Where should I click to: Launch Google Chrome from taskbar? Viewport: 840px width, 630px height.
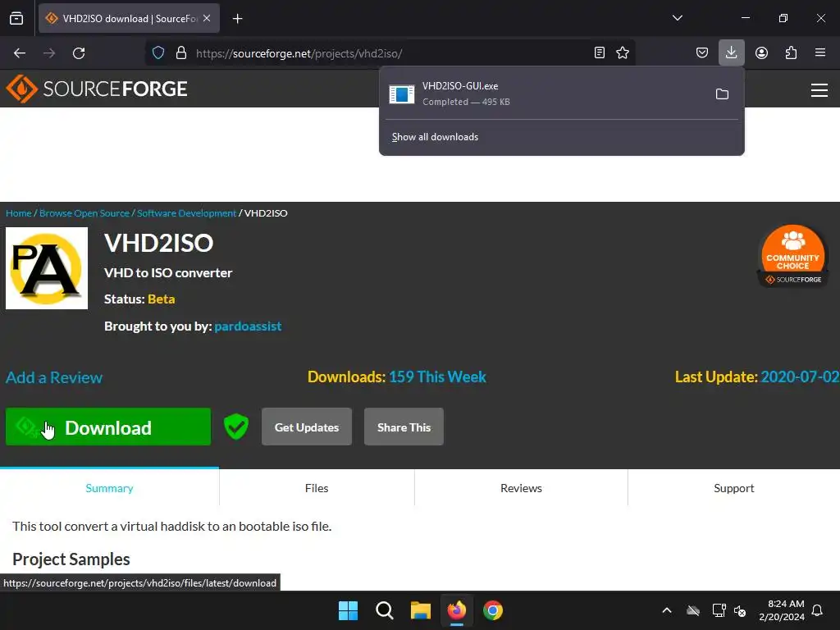point(493,610)
